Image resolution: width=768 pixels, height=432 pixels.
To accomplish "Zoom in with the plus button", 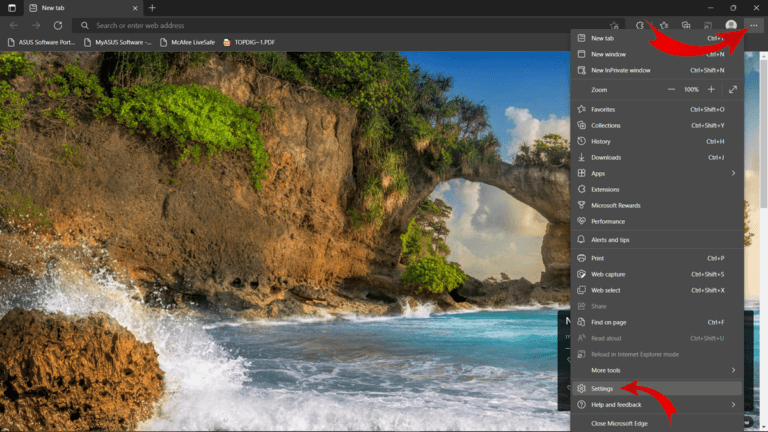I will click(x=711, y=89).
